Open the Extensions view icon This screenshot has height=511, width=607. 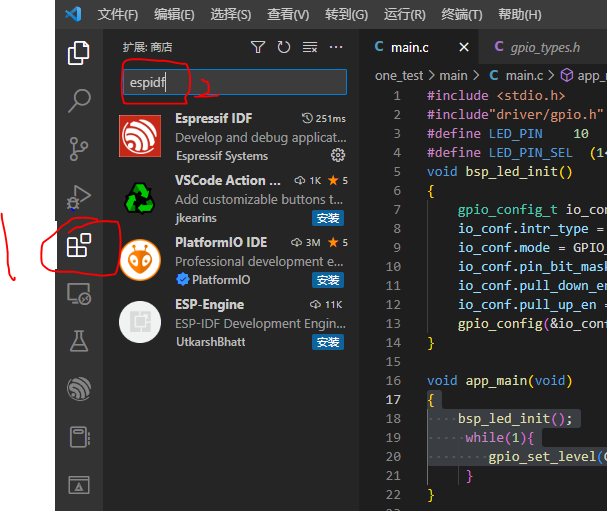click(79, 245)
